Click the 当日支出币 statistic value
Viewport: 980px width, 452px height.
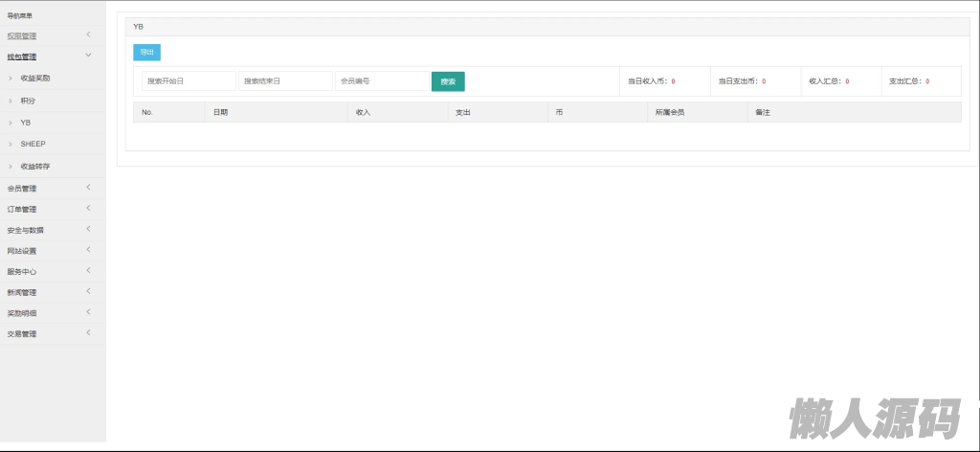click(x=764, y=82)
